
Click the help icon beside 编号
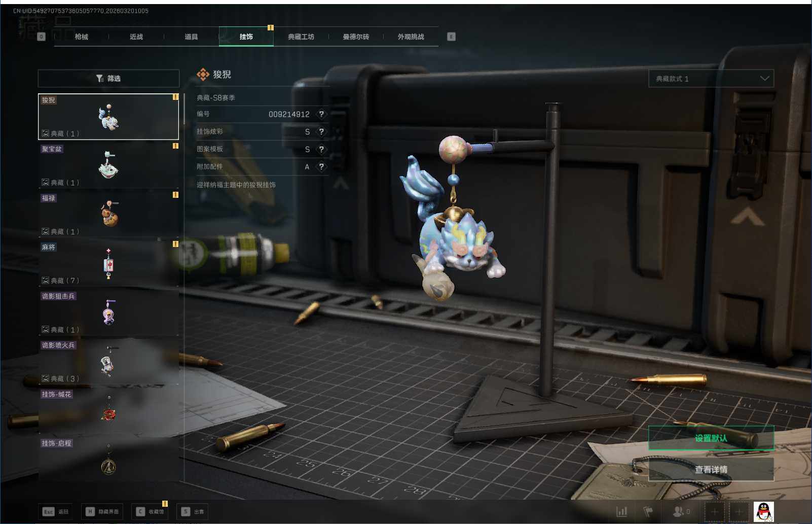pyautogui.click(x=321, y=114)
